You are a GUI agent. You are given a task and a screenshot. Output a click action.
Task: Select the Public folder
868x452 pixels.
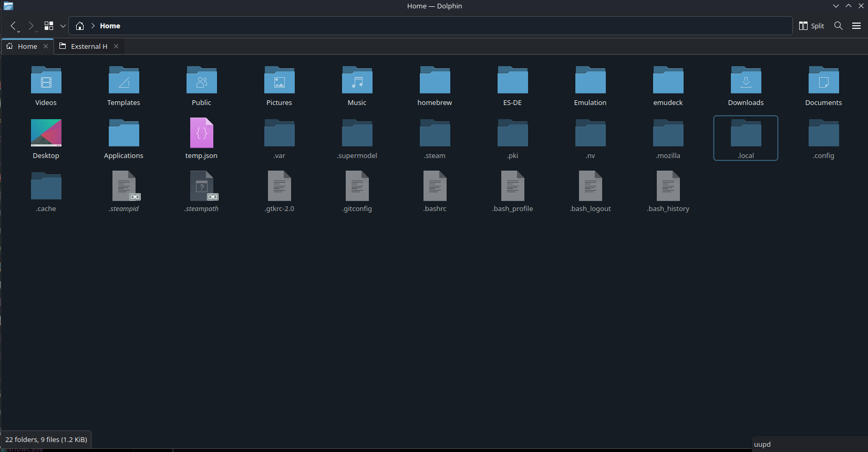[x=202, y=86]
